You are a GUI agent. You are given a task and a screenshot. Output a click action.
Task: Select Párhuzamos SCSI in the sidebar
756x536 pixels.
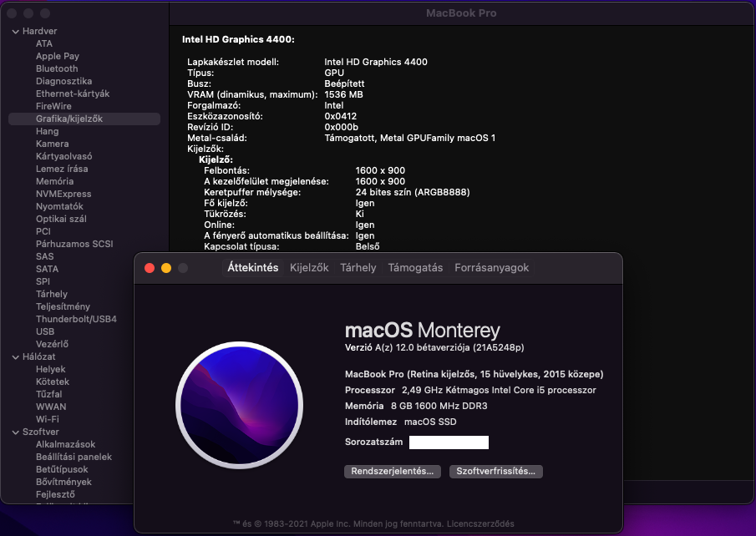(74, 244)
